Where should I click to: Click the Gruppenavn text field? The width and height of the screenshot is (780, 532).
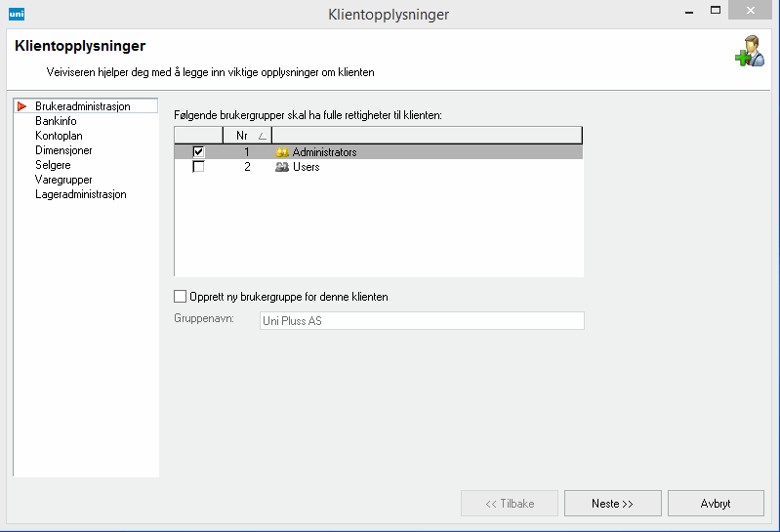pos(422,321)
